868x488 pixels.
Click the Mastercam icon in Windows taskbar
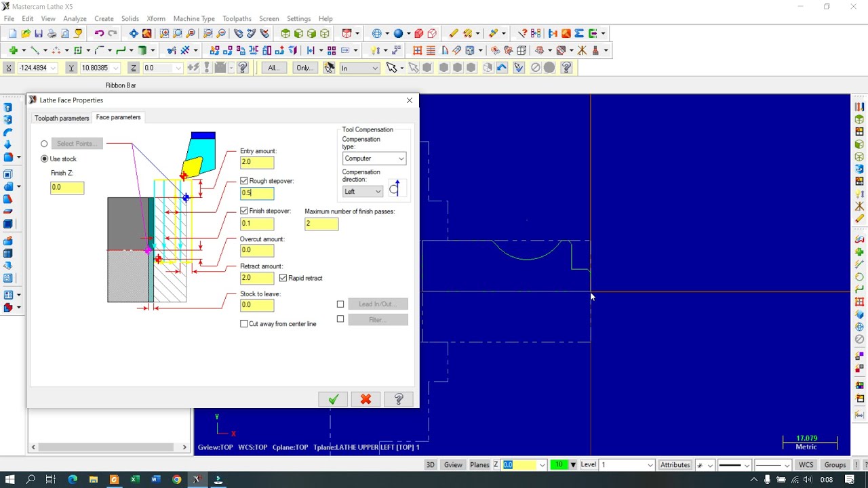click(x=197, y=479)
